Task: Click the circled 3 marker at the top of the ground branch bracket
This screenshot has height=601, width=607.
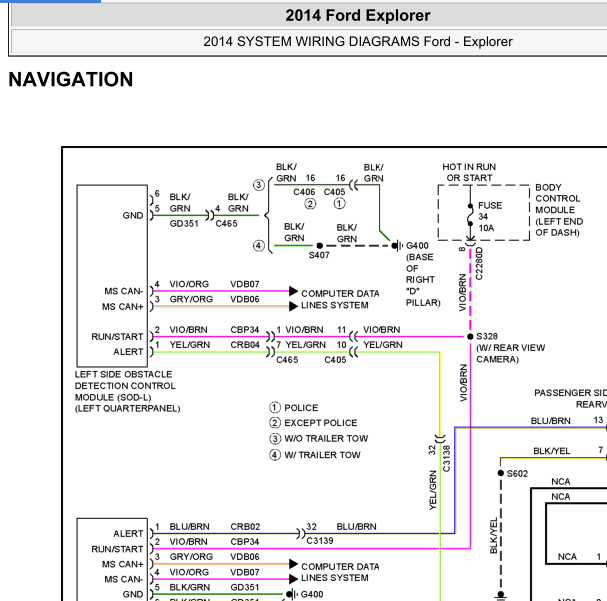Action: [x=259, y=185]
